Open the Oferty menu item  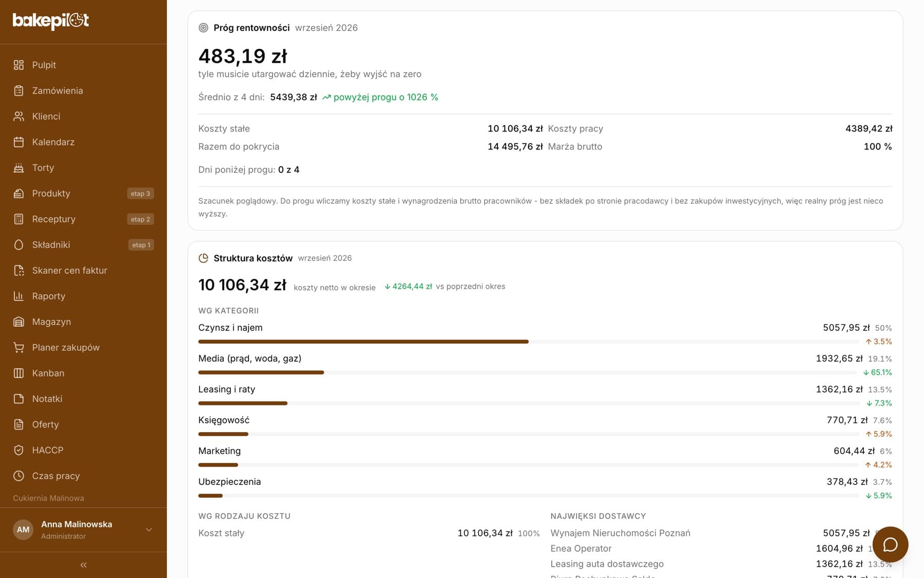83,424
